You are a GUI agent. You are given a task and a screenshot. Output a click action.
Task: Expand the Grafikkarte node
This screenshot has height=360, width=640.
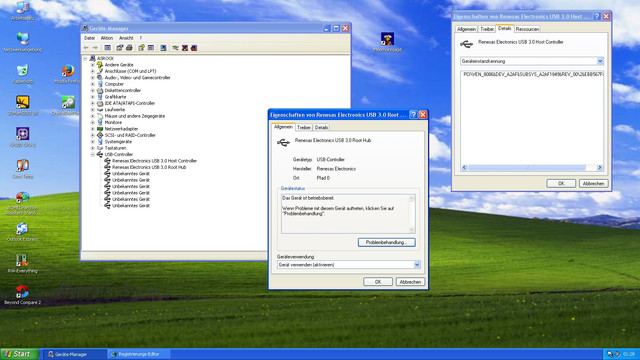pos(93,97)
